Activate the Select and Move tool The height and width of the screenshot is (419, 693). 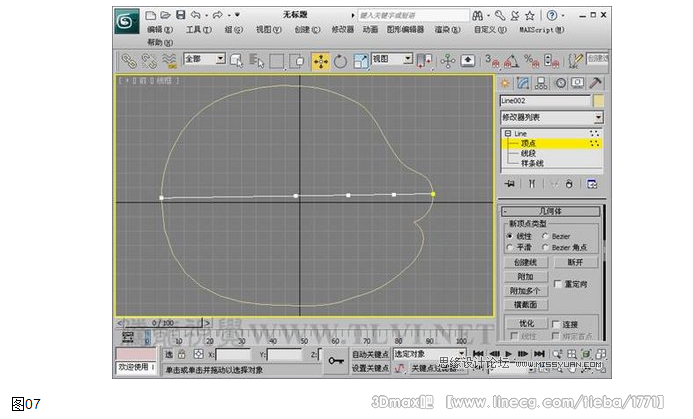click(320, 61)
